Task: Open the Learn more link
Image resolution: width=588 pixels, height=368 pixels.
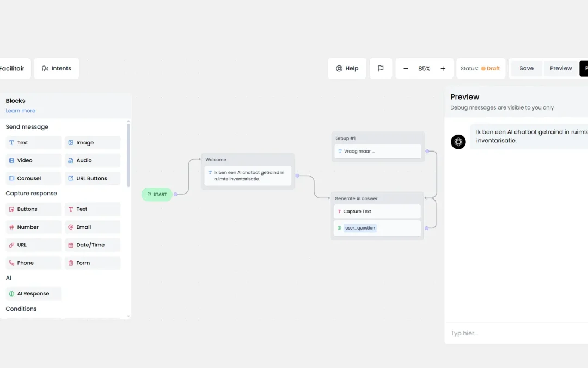Action: click(x=20, y=110)
